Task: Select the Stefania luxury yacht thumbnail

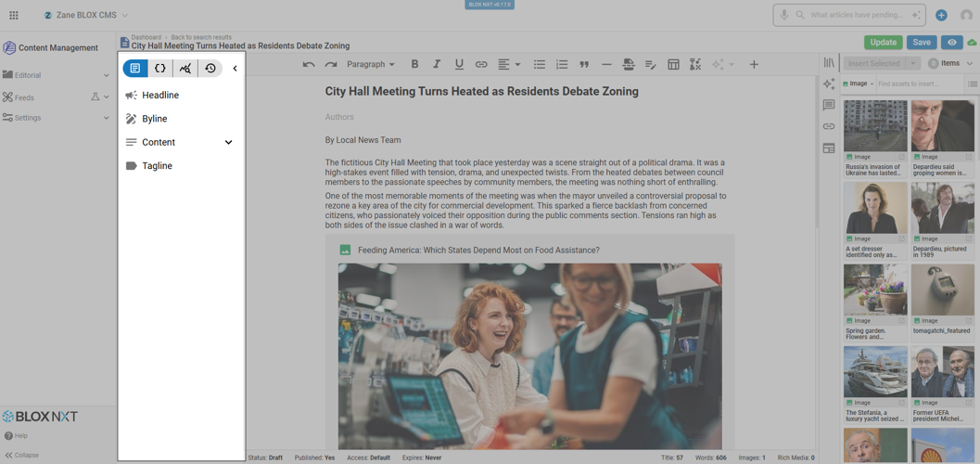Action: tap(875, 371)
